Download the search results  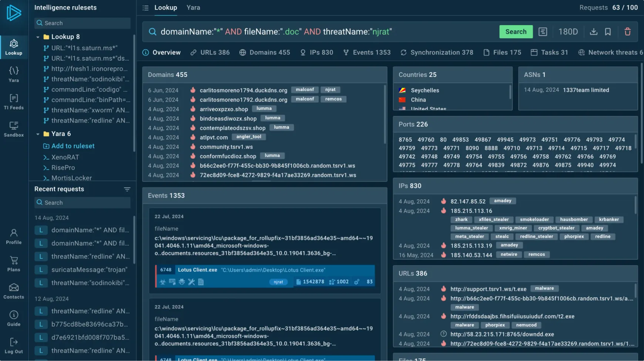click(x=594, y=32)
